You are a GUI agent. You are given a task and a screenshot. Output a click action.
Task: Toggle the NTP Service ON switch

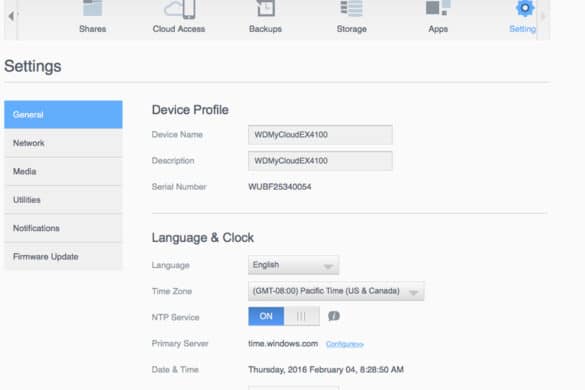(x=284, y=316)
